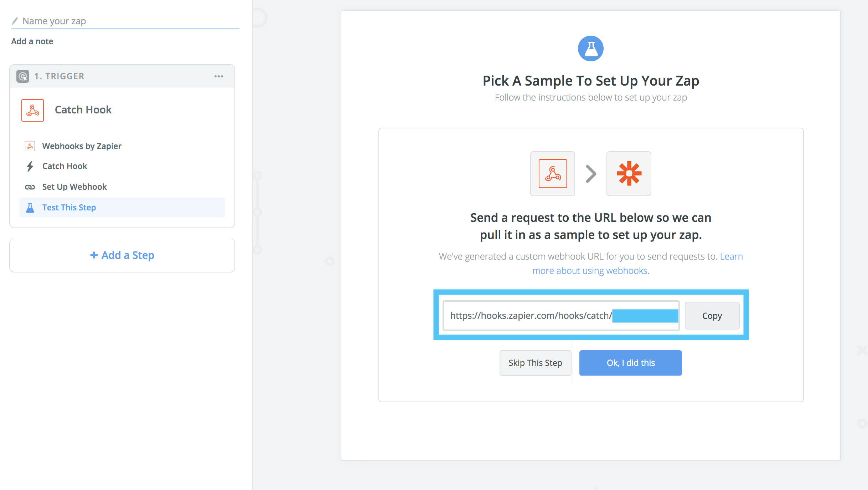Switch to the Test This Step section
The image size is (868, 490).
[69, 207]
